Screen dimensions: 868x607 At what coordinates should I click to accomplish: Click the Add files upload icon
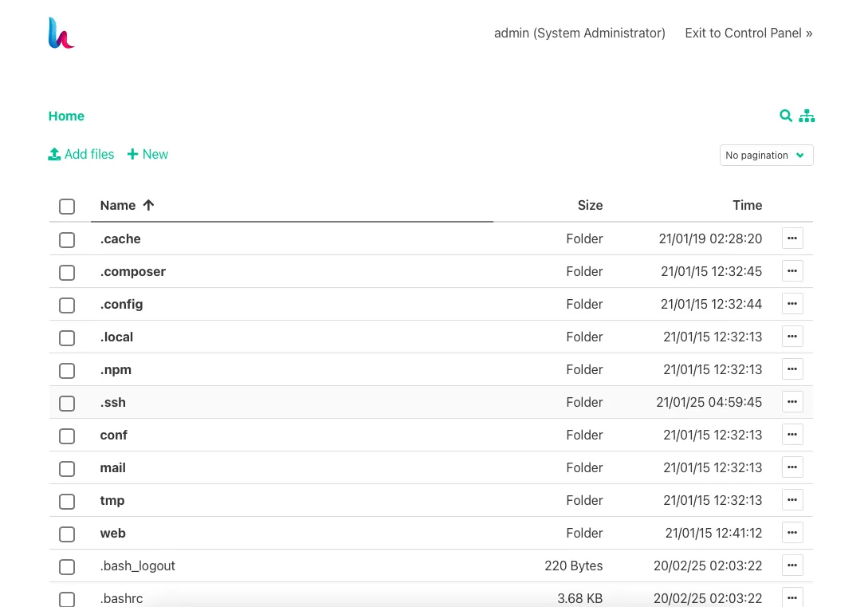point(54,154)
